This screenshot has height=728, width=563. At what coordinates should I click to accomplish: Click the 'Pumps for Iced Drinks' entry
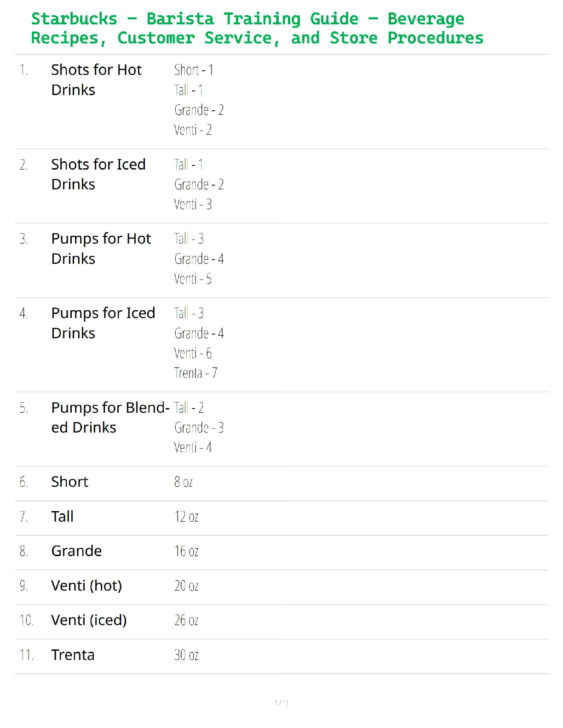(103, 323)
